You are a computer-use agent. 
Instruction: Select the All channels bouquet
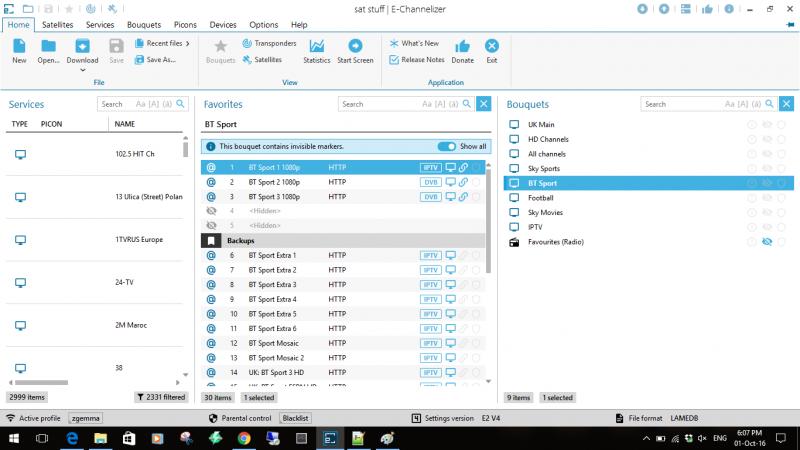pyautogui.click(x=648, y=154)
